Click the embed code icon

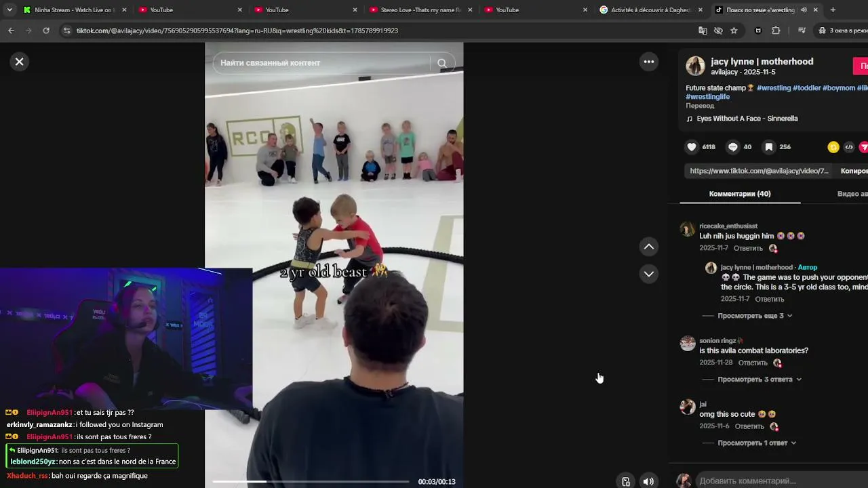click(849, 147)
